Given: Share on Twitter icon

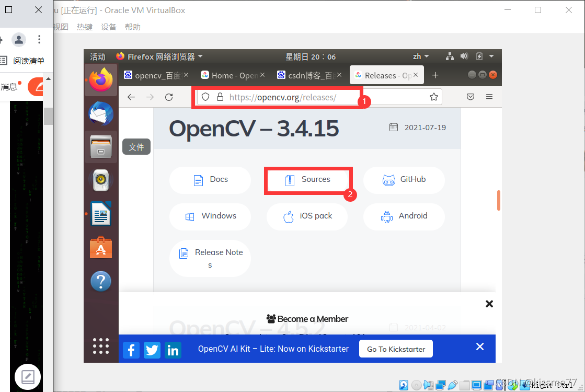Looking at the screenshot, I should pos(152,350).
